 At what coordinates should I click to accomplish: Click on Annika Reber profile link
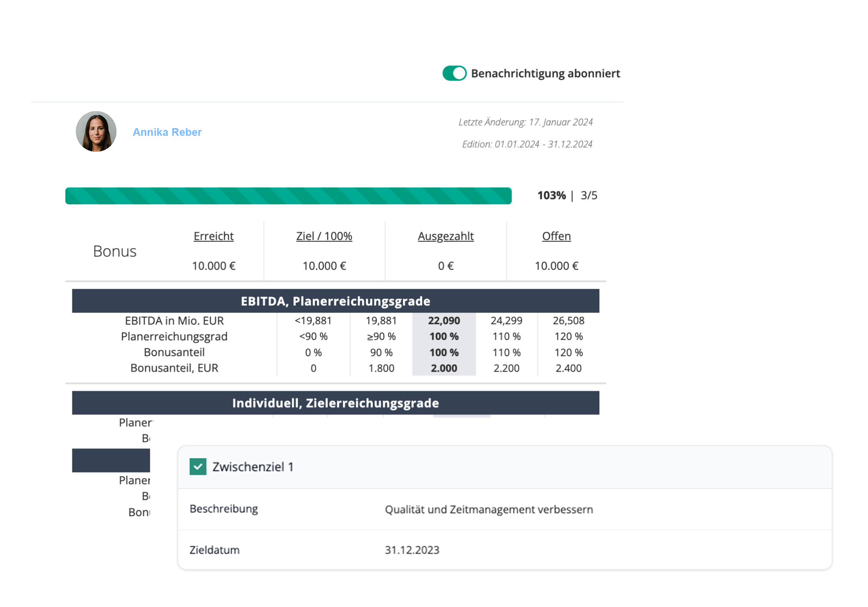click(x=166, y=132)
